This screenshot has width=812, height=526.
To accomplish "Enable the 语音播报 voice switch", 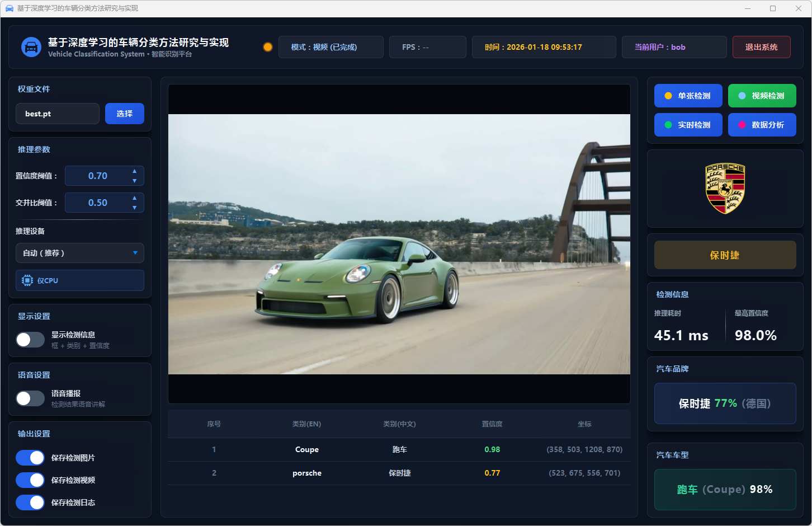I will point(30,398).
